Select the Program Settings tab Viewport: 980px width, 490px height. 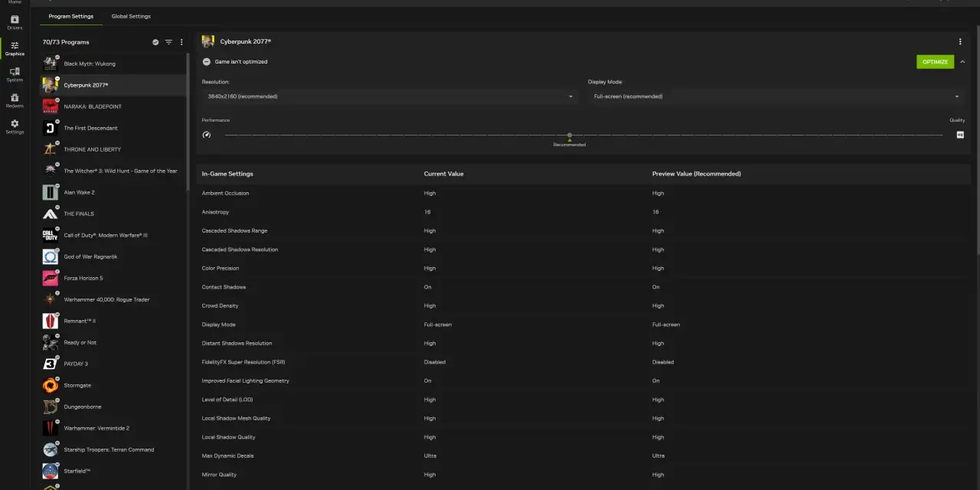[71, 16]
